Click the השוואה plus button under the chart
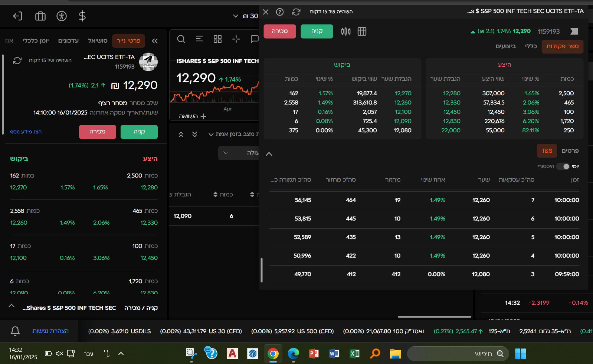This screenshot has width=593, height=364. point(193,116)
